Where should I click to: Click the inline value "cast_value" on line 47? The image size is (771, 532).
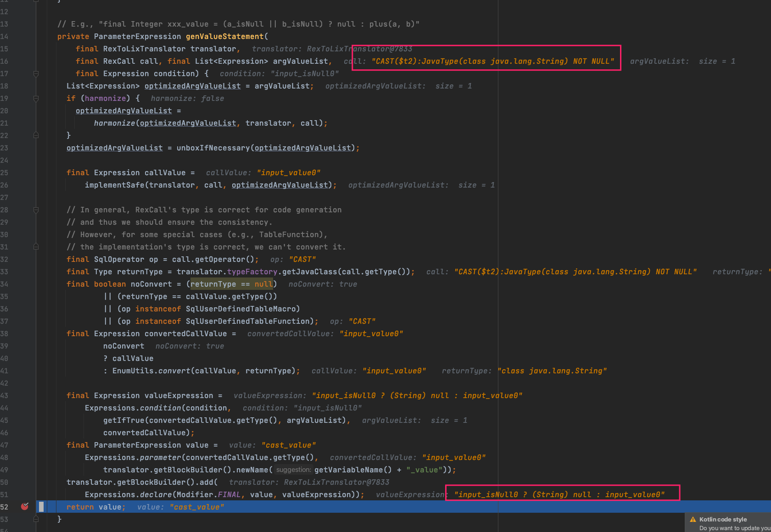click(x=289, y=445)
